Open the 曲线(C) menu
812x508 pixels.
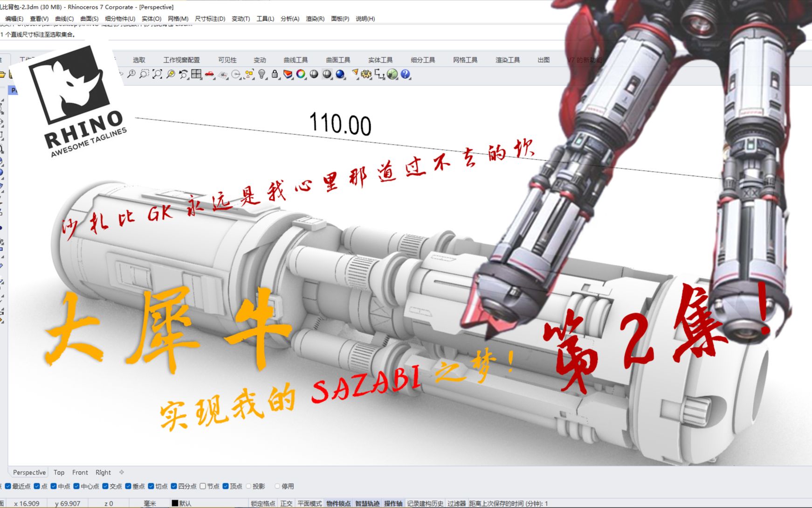[64, 19]
